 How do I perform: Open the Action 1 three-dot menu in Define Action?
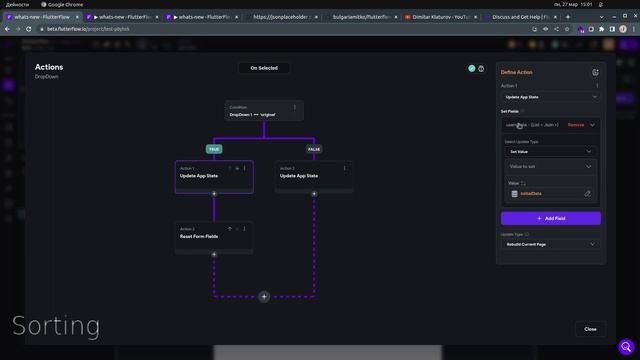597,86
